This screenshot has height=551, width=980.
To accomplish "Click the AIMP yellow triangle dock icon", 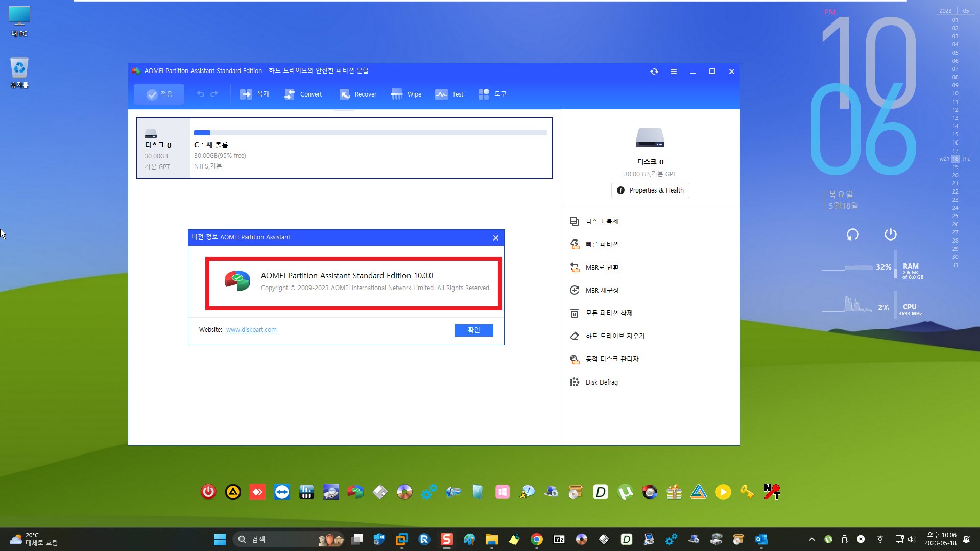I will (x=233, y=492).
